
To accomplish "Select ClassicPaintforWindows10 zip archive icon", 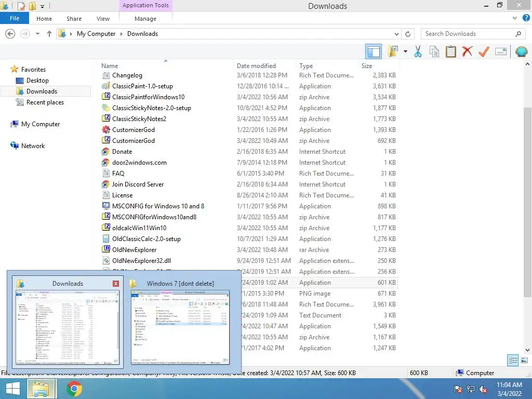I will tap(106, 97).
